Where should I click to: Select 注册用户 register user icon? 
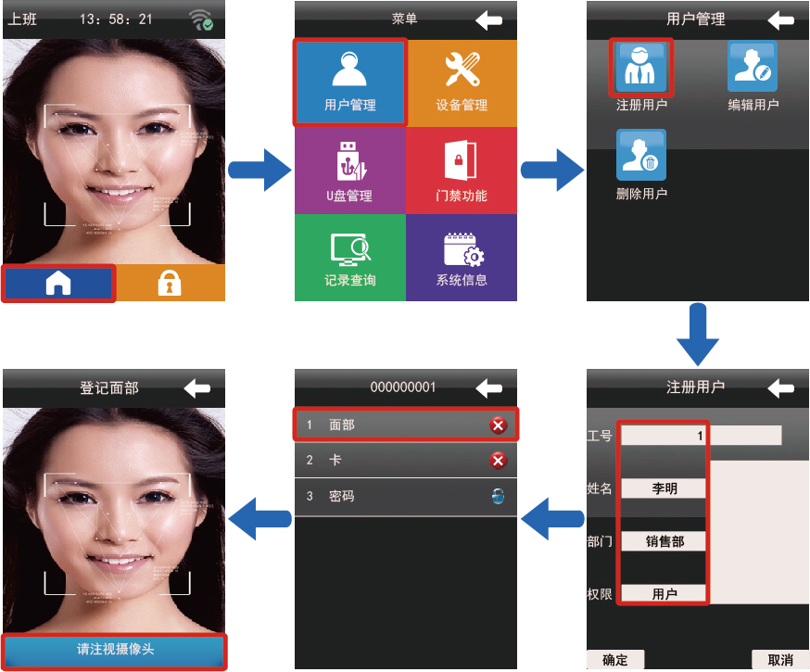point(641,70)
